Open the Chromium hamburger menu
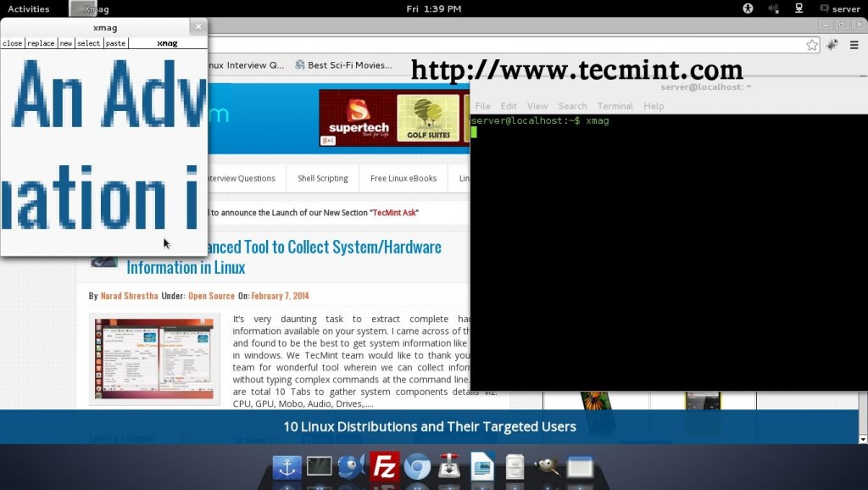Screen dimensions: 868x490 [x=854, y=45]
